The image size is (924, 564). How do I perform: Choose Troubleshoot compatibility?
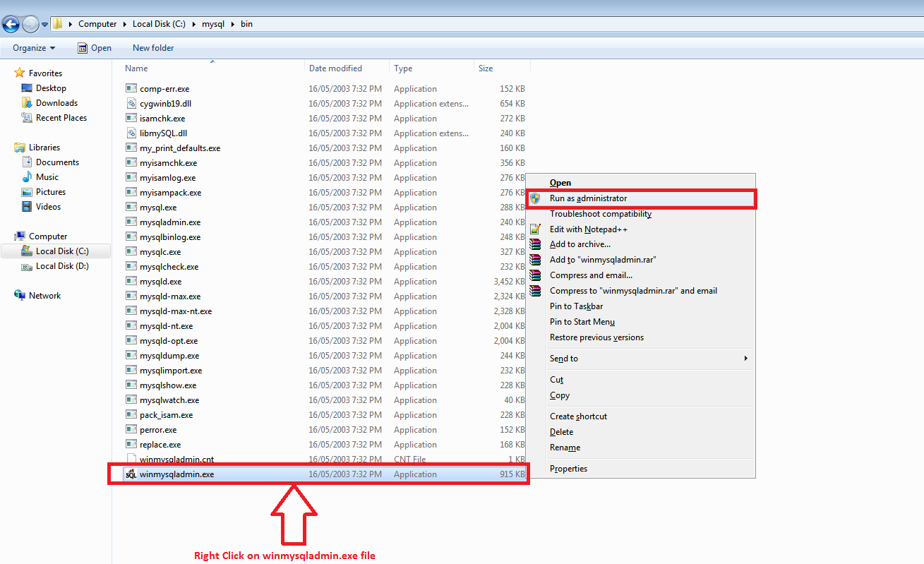pos(601,214)
